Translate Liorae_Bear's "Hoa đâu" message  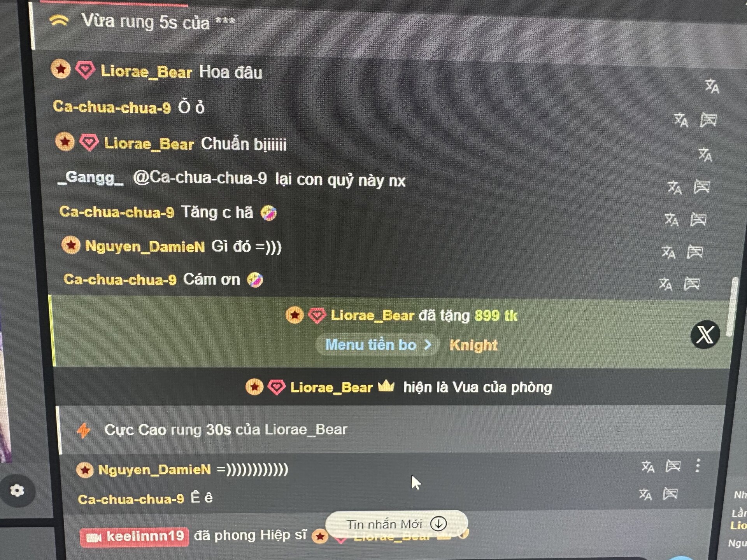pos(712,86)
